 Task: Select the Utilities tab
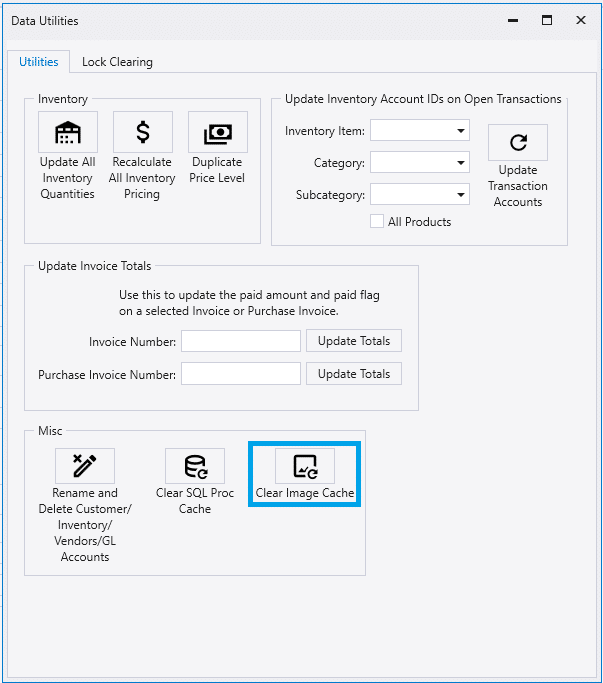click(39, 62)
